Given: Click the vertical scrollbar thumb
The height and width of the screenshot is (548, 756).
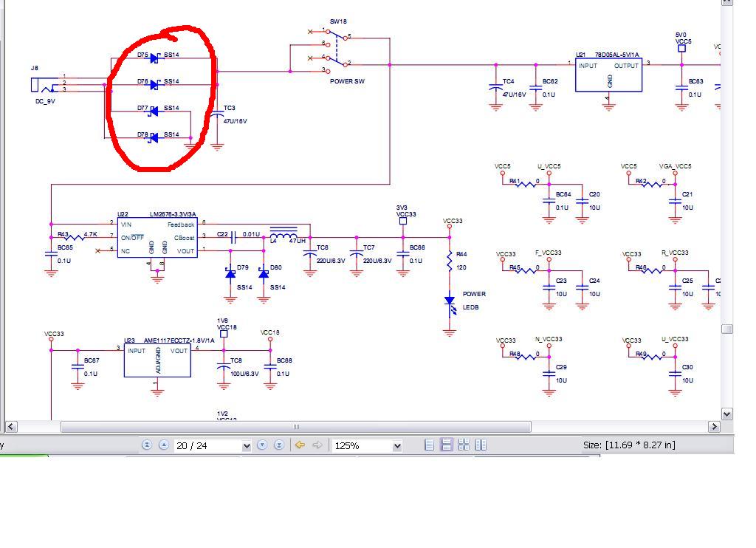Looking at the screenshot, I should click(727, 329).
